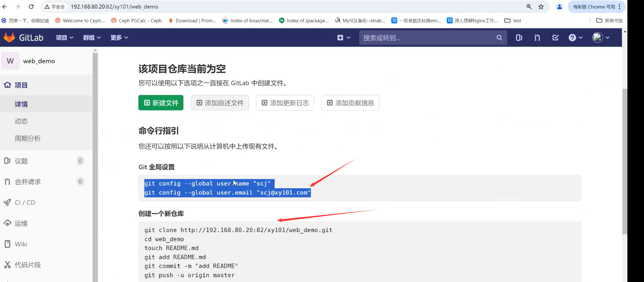Viewport: 644px width, 282px height.
Task: Open the to-do list icon in navbar
Action: [555, 38]
